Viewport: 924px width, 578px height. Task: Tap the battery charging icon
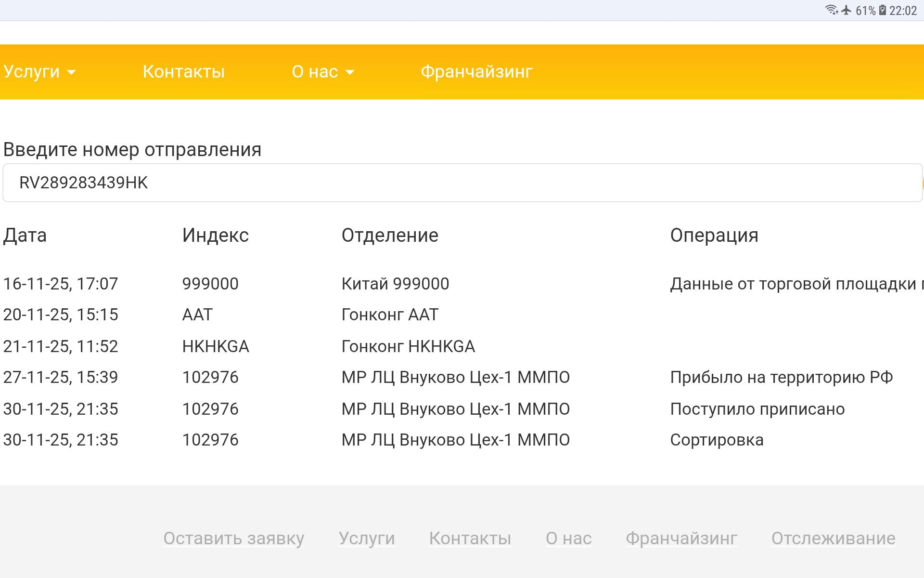tap(883, 10)
